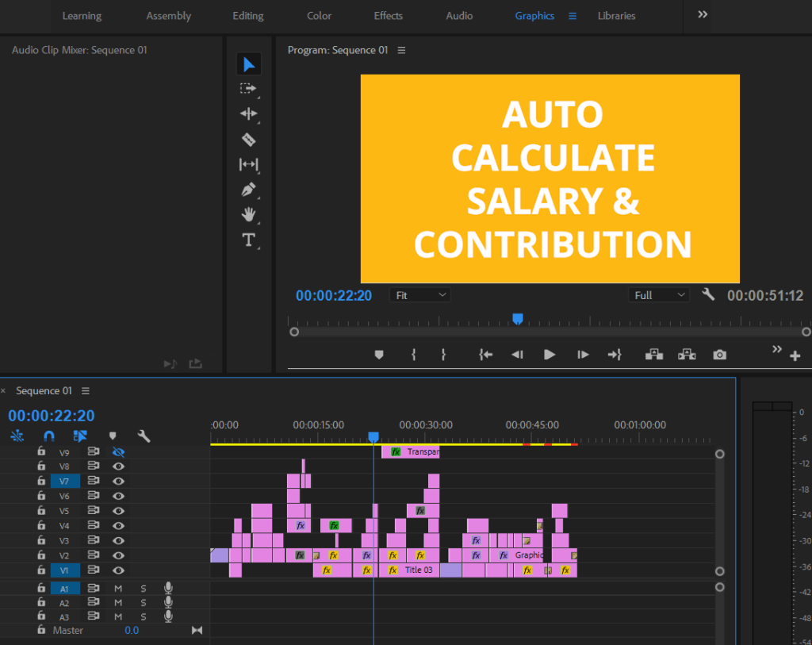
Task: Activate the Type tool
Action: (x=248, y=240)
